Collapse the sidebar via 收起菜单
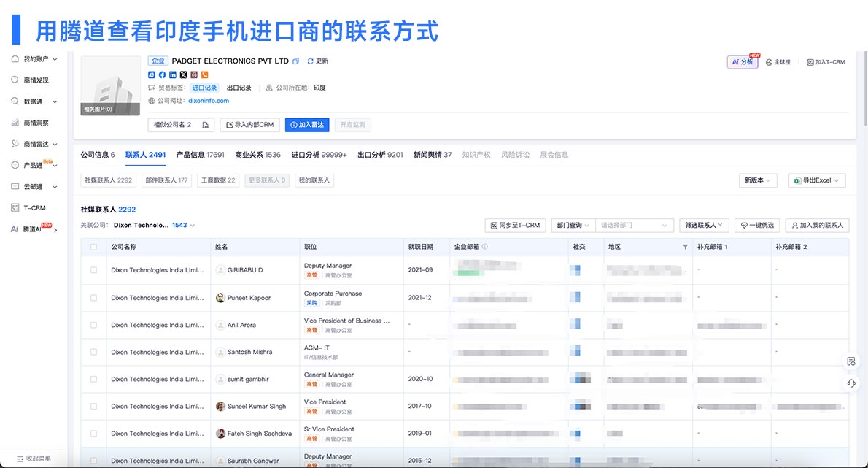This screenshot has height=468, width=868. click(33, 459)
